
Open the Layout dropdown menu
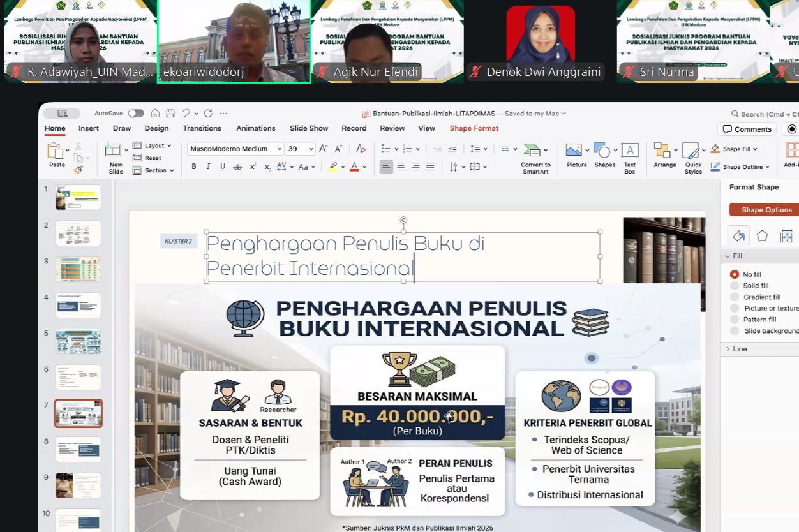154,145
